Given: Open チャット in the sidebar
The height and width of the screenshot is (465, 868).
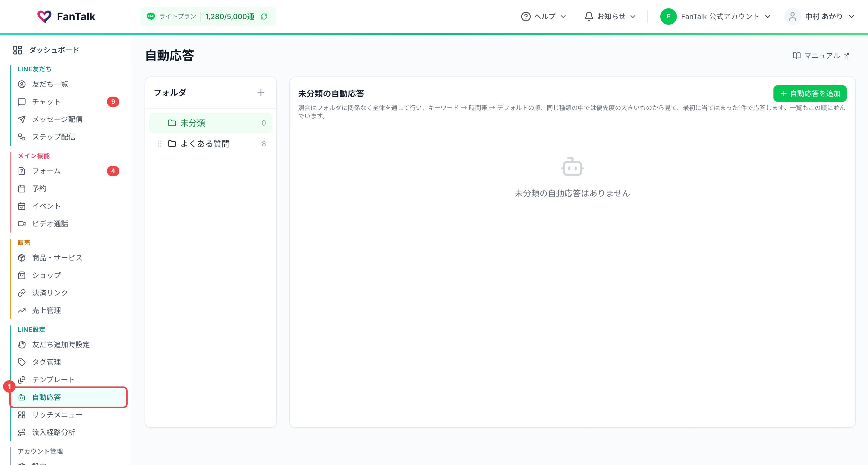Looking at the screenshot, I should [69, 102].
